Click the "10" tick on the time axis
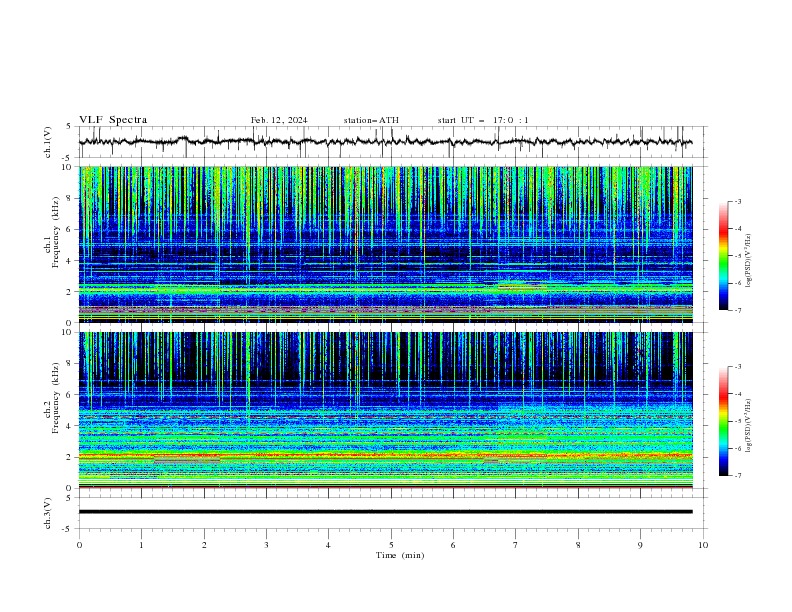Viewport: 792px width, 612px height. point(703,545)
